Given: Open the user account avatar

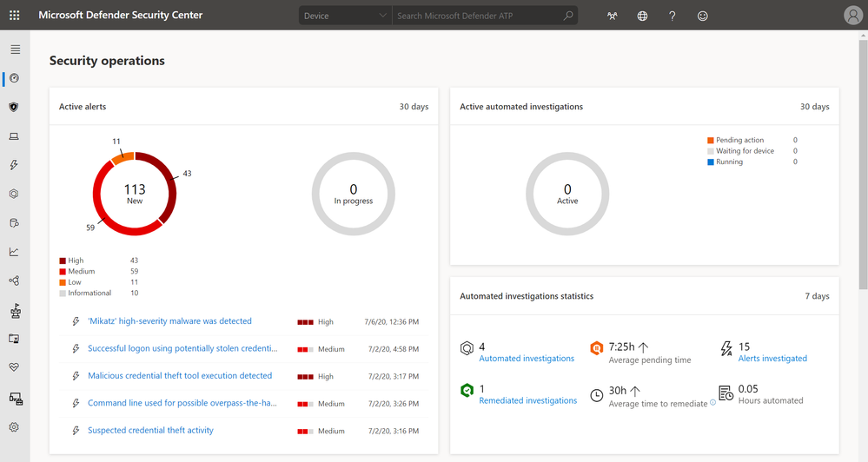Looking at the screenshot, I should 853,16.
